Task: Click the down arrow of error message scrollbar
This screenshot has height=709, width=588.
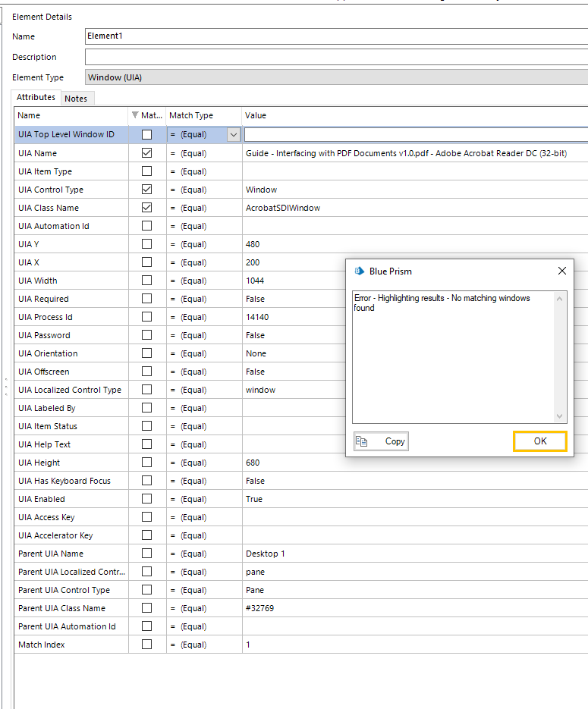Action: coord(561,416)
